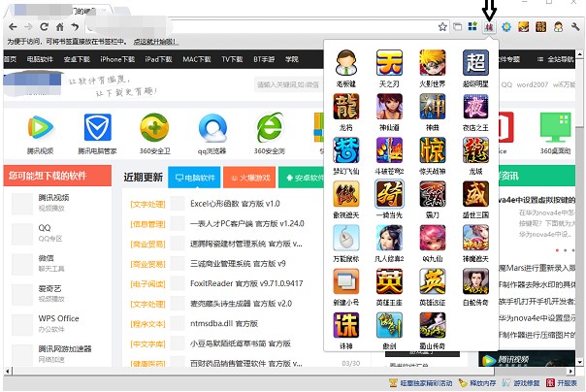Open the 天之刃 game icon
Screen dimensions: 586x392
pyautogui.click(x=389, y=63)
